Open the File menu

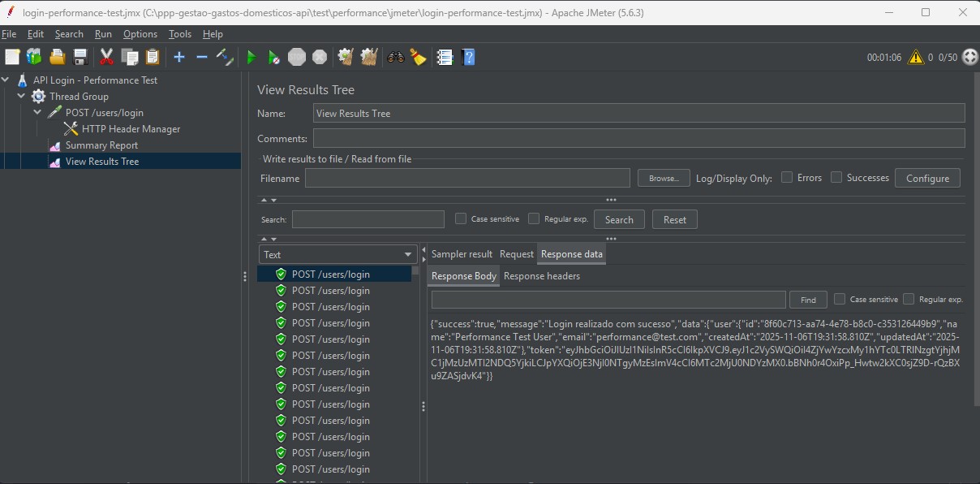tap(9, 34)
